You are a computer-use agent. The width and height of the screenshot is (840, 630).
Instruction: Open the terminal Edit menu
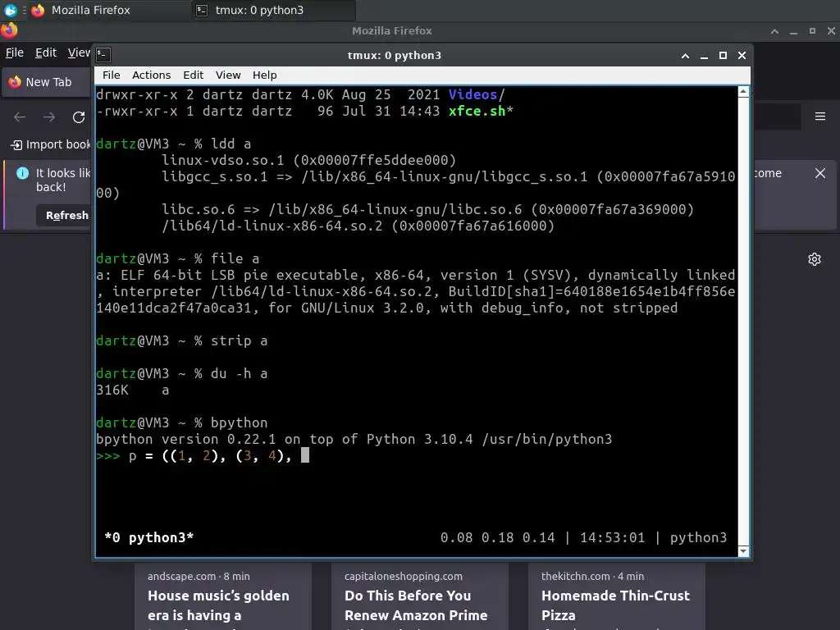point(193,75)
